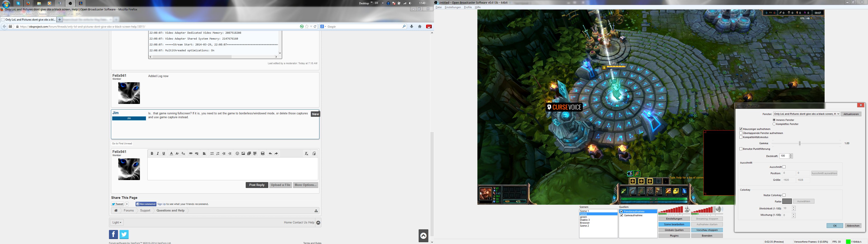Insert an image in the reply
The height and width of the screenshot is (244, 868).
click(x=243, y=154)
